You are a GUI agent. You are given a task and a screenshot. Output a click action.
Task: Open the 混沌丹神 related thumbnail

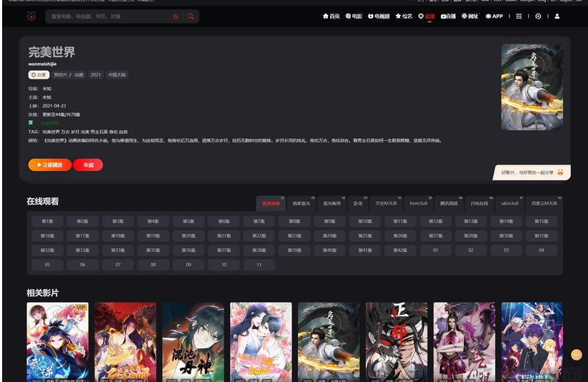(193, 342)
